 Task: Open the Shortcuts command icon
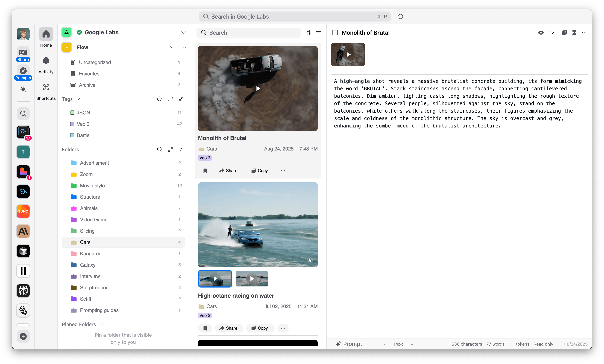coord(46,87)
